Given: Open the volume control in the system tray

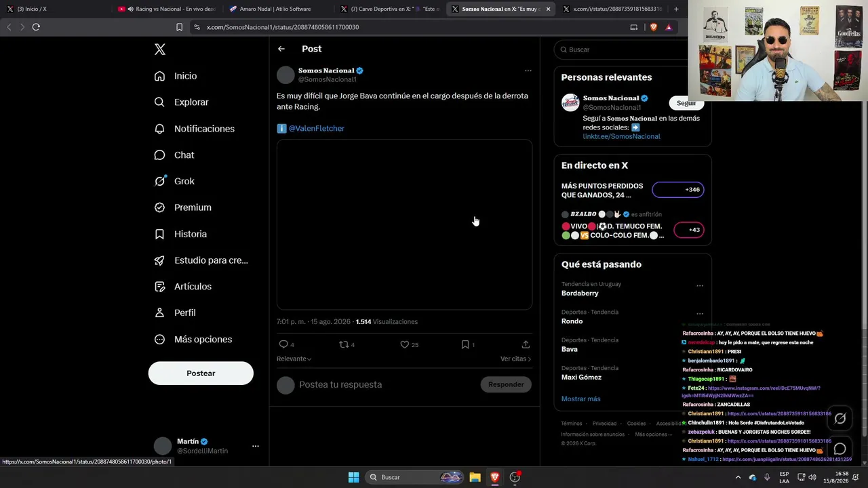Looking at the screenshot, I should 812,477.
